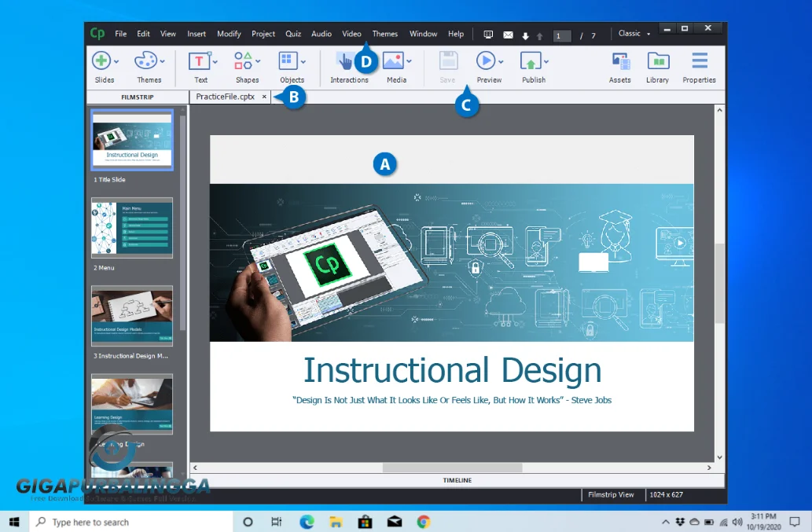Click the FILMSTRIP panel header
This screenshot has width=812, height=532.
138,97
